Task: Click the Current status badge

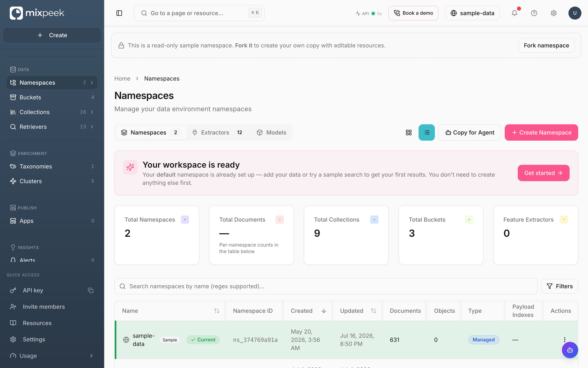Action: tap(203, 340)
